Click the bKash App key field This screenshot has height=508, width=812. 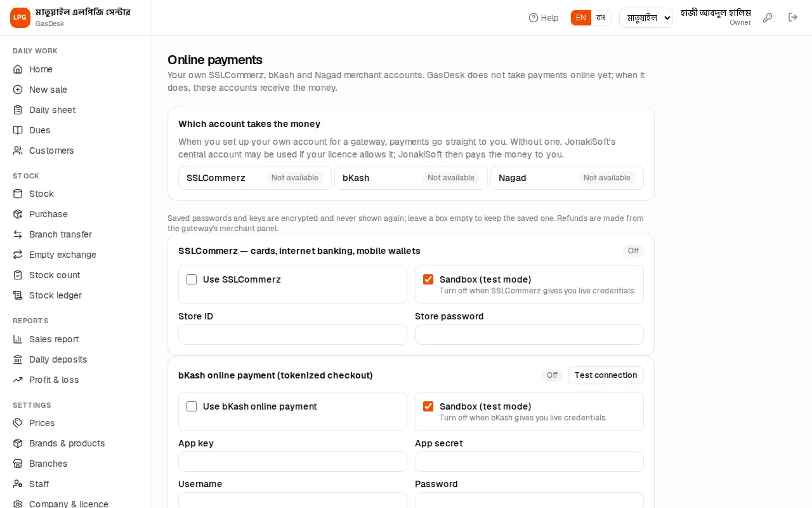coord(292,462)
